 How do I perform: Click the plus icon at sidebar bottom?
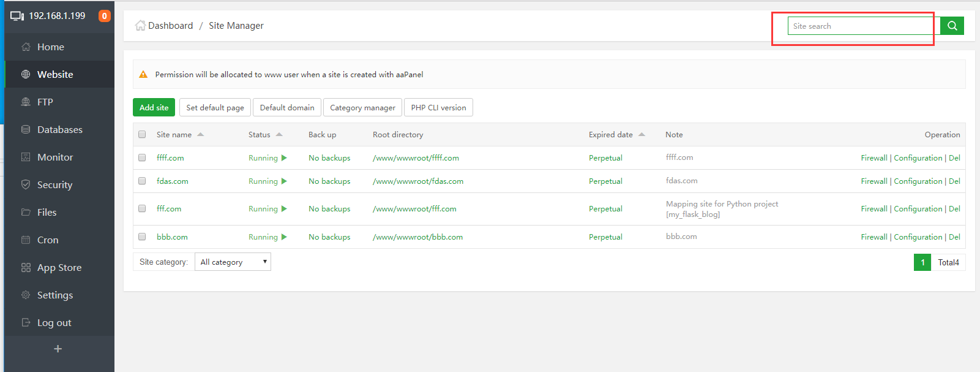click(x=58, y=349)
